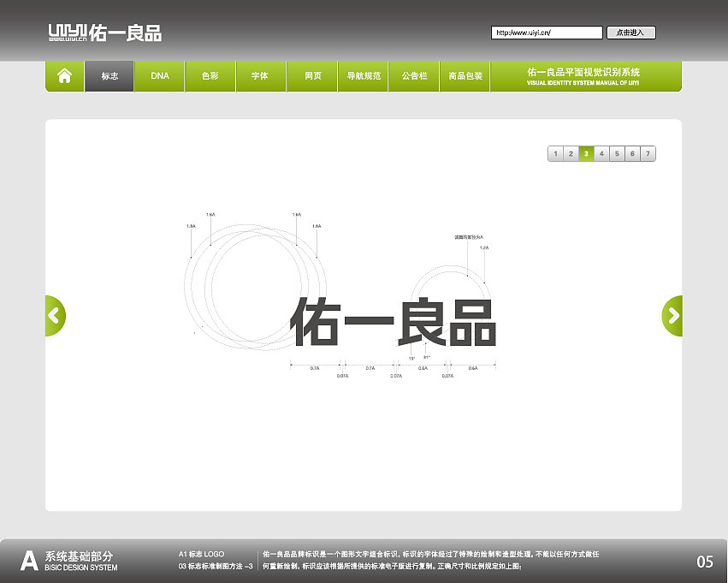This screenshot has height=583, width=728.
Task: Click the 系统基础部分 footer heading
Action: 79,556
